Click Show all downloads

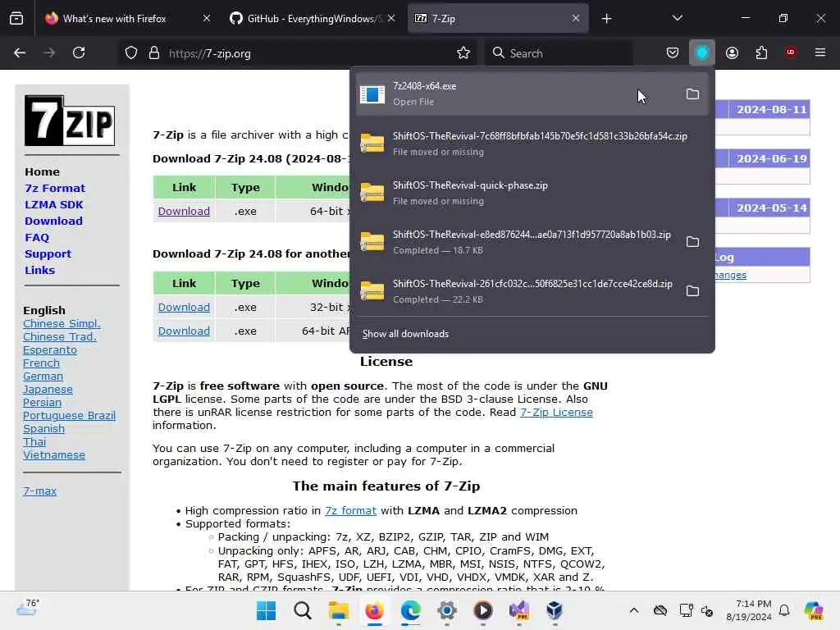tap(405, 334)
